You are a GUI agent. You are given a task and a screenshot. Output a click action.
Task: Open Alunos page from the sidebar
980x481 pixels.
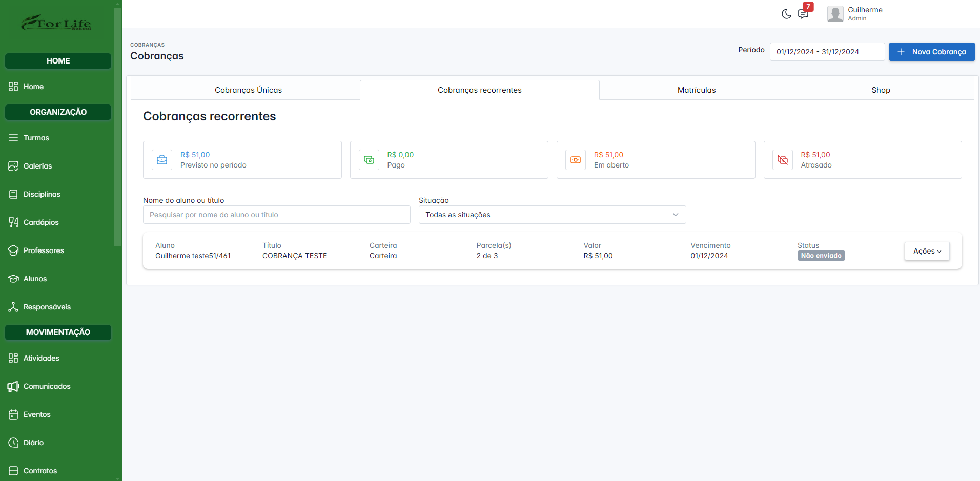35,279
